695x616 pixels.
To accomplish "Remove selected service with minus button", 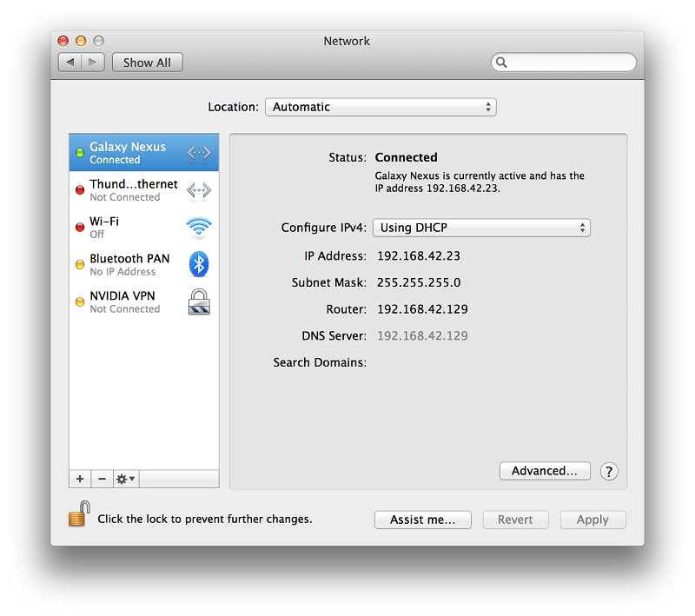I will pos(102,479).
